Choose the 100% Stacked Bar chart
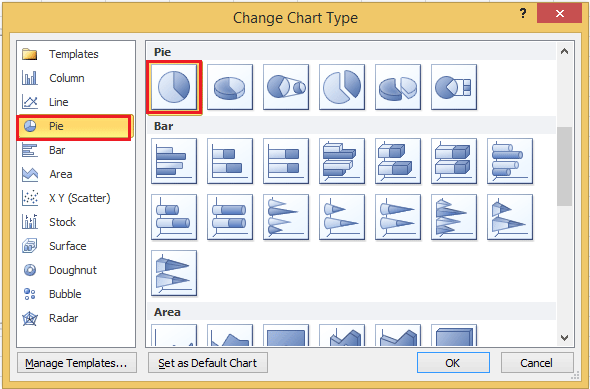Viewport: 590px width, 389px height. 286,161
